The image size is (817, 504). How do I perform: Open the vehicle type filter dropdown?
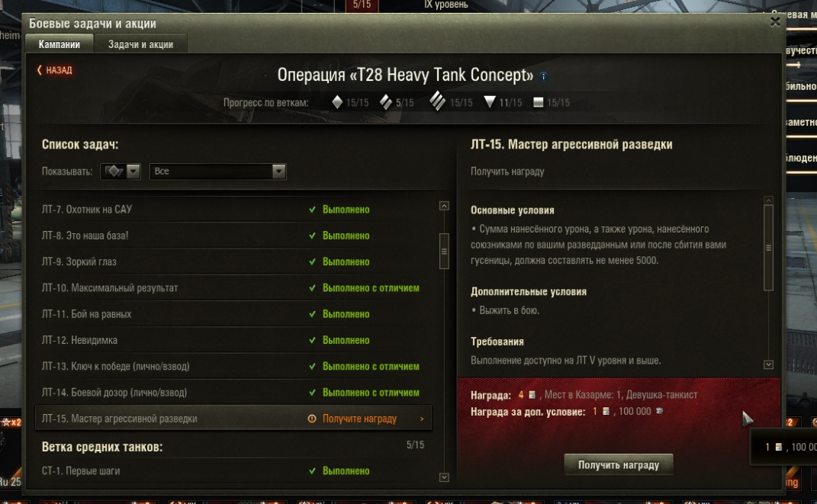121,172
